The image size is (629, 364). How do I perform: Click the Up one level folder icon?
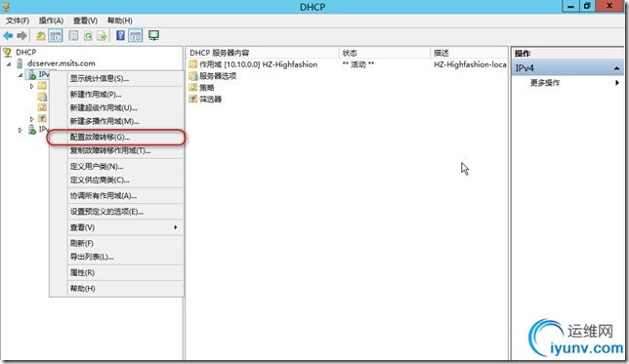(40, 36)
